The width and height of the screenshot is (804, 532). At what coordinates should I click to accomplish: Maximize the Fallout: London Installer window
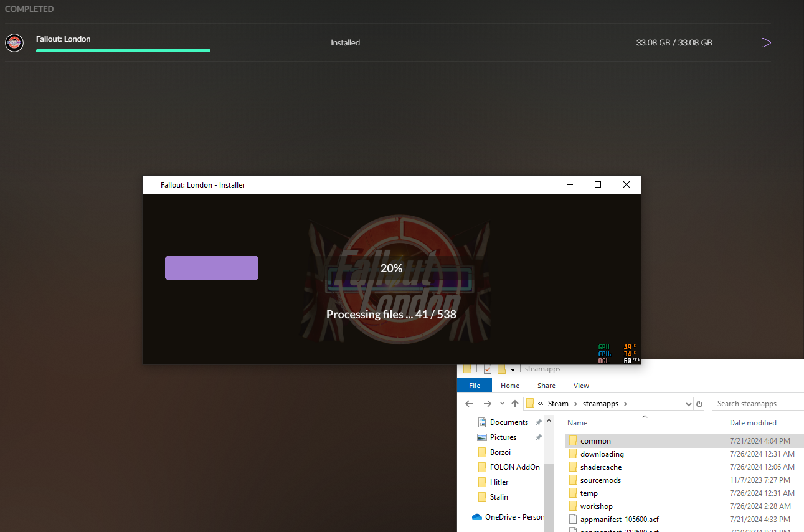(598, 184)
